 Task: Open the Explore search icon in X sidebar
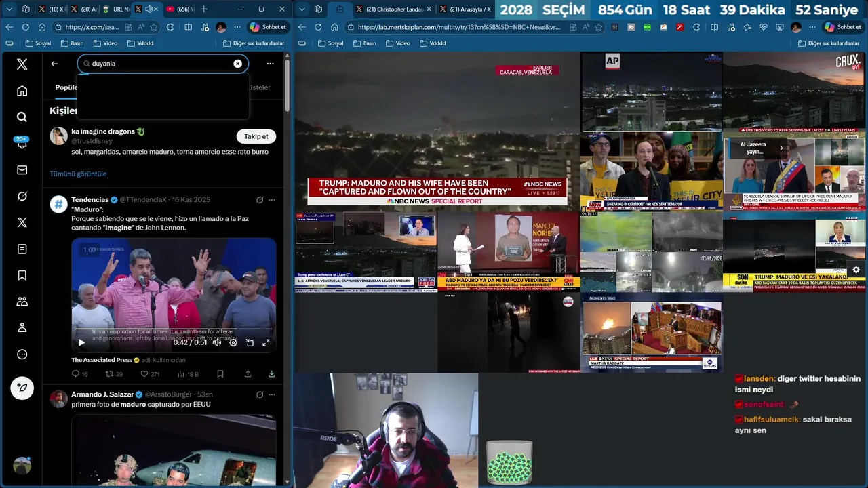[22, 117]
